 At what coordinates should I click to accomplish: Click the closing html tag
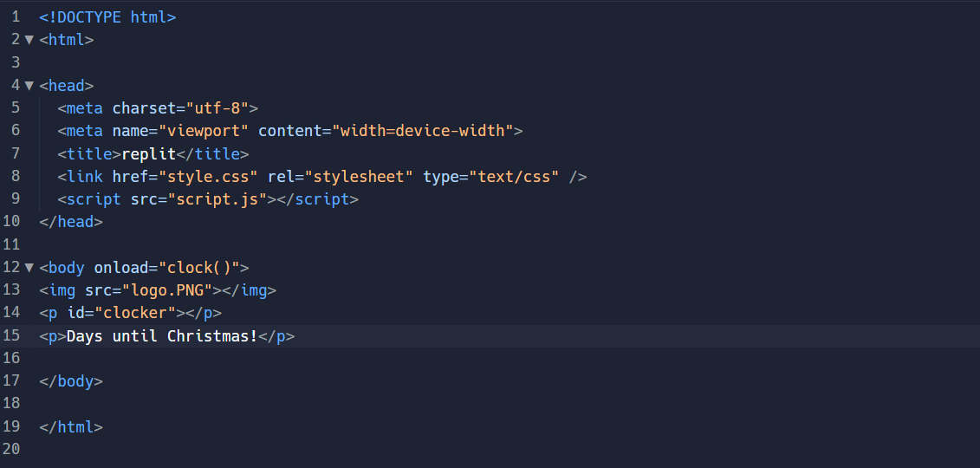click(71, 426)
